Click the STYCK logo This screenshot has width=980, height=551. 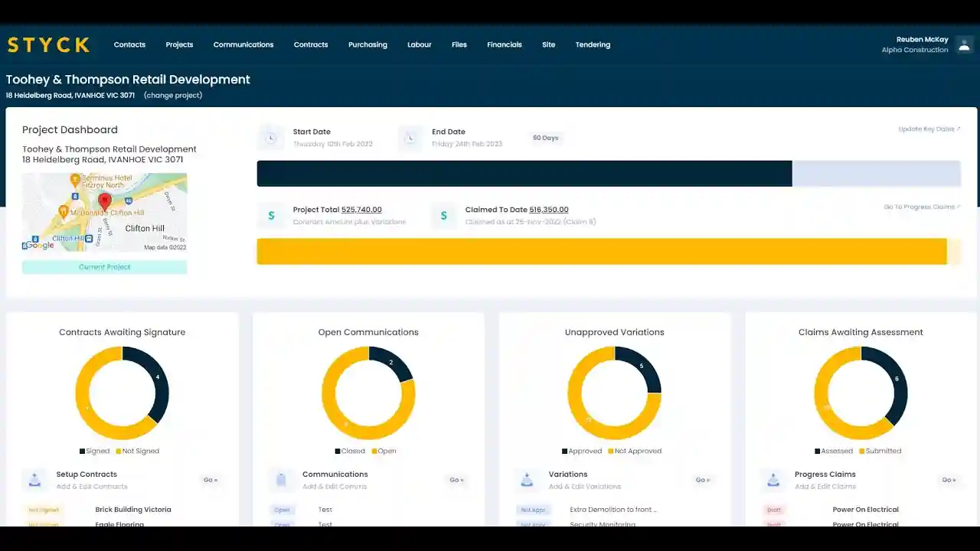tap(48, 44)
